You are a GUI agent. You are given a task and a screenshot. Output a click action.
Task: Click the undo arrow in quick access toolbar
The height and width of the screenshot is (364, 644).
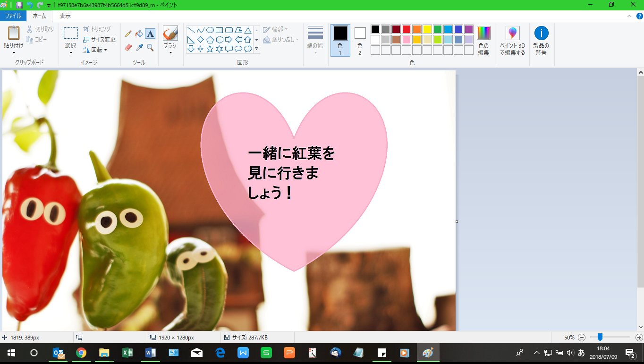(30, 5)
